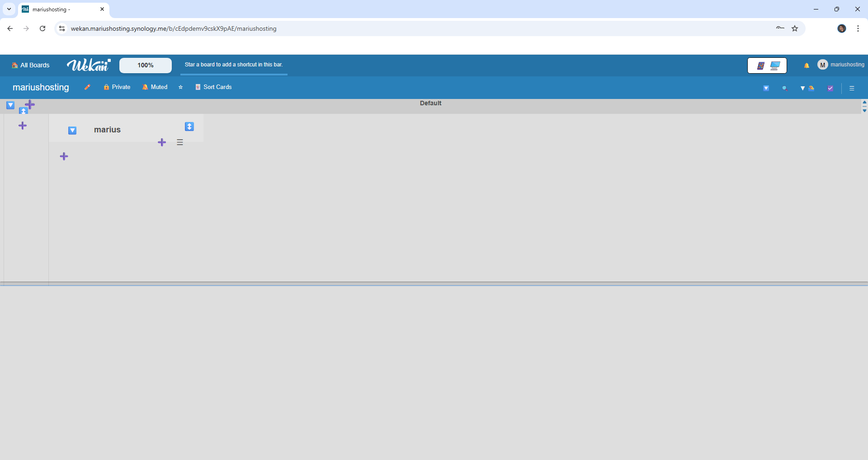
Task: Collapse the marius list dropdown
Action: (x=72, y=131)
